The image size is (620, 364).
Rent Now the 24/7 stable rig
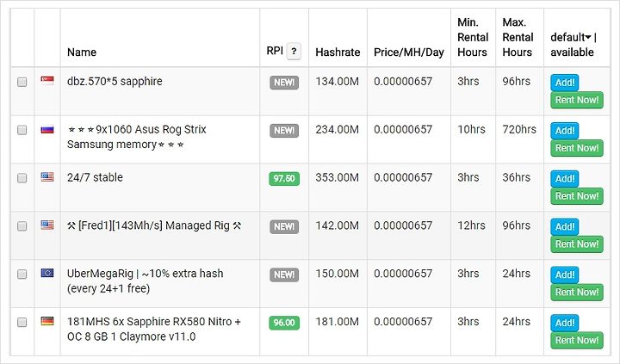click(577, 196)
